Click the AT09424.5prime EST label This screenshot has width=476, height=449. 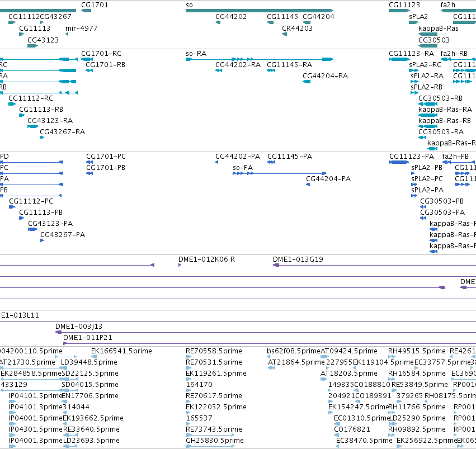pos(349,351)
